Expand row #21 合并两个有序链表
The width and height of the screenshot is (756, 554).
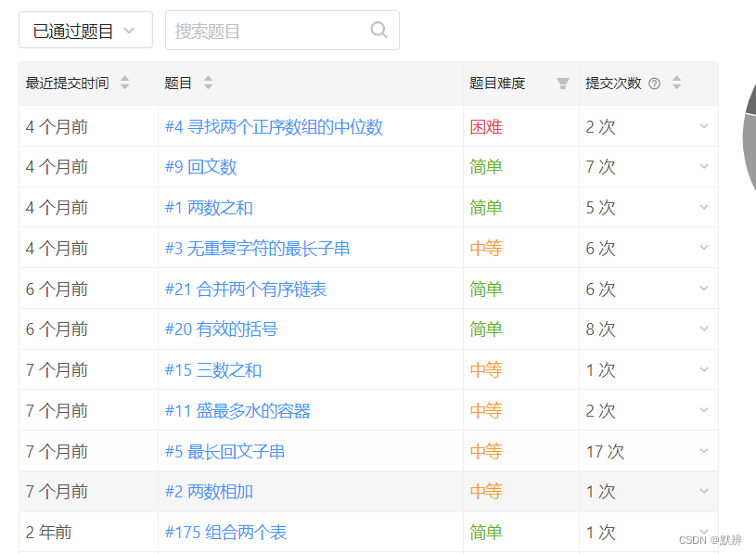click(704, 289)
